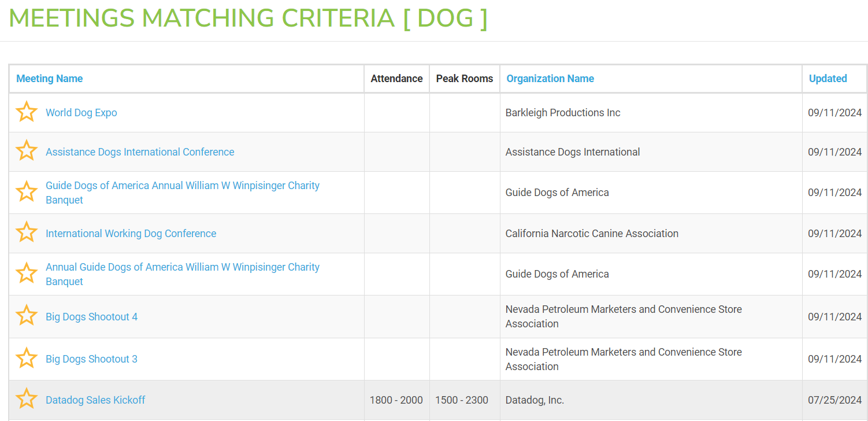Viewport: 868px width, 421px height.
Task: Favorite World Dog Expo with its star
Action: 27,112
